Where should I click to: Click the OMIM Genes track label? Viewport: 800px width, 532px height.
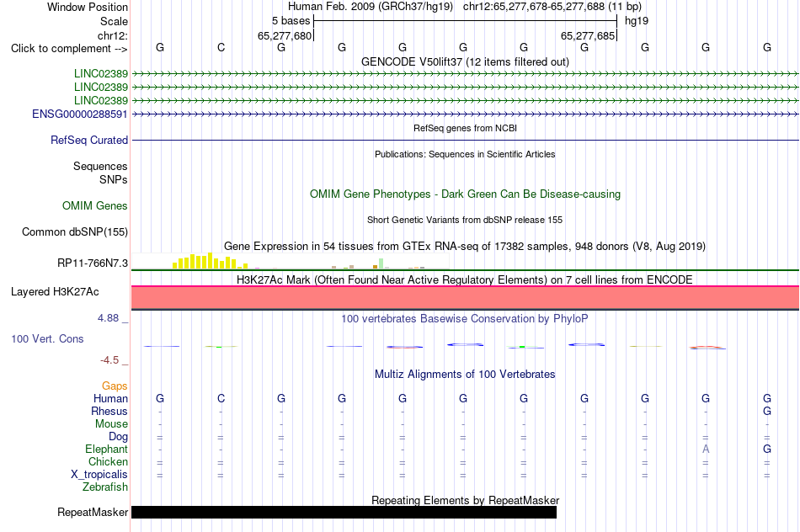(x=95, y=205)
